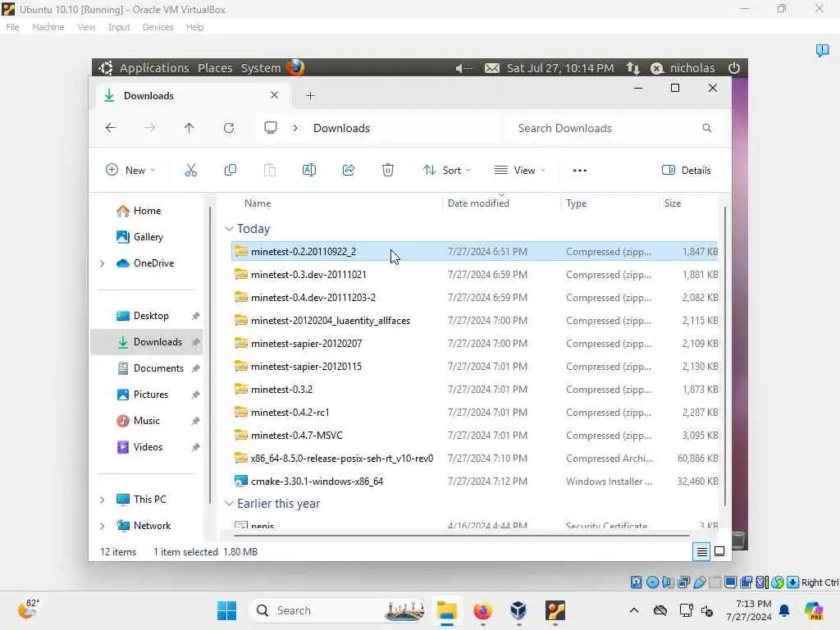The width and height of the screenshot is (840, 630).
Task: Click the Copy icon in the toolbar
Action: pyautogui.click(x=231, y=171)
